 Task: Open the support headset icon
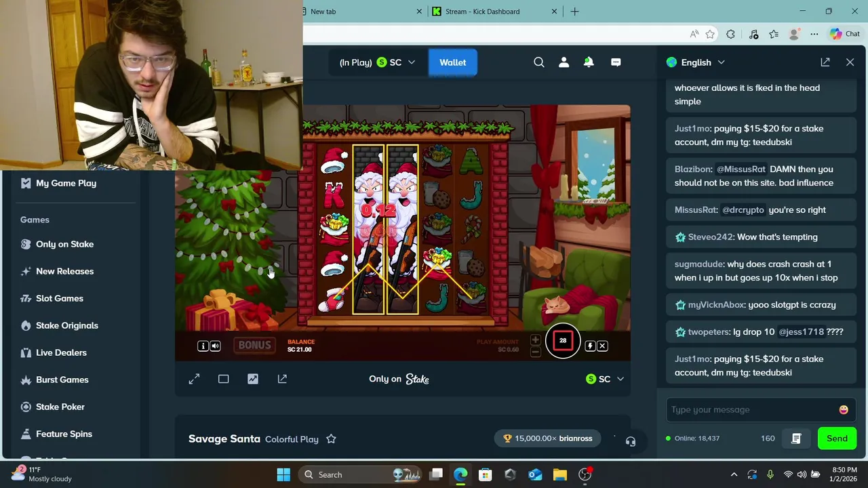(x=631, y=441)
